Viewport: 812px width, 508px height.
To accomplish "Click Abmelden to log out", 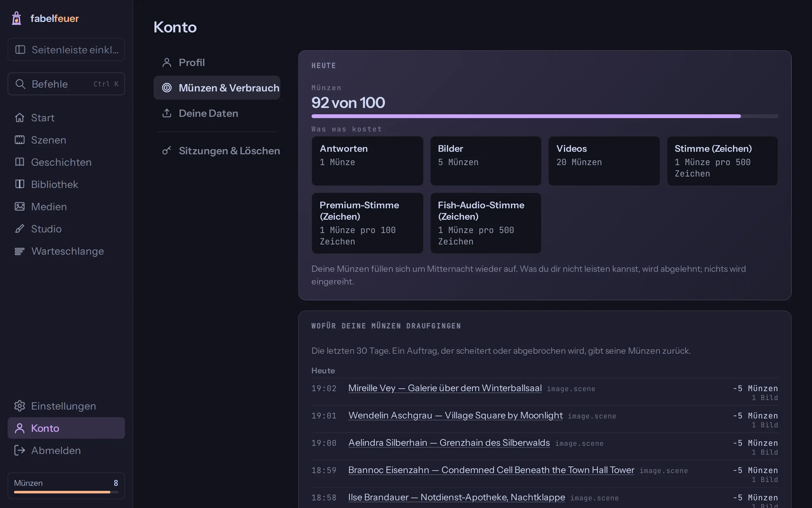I will [66, 450].
